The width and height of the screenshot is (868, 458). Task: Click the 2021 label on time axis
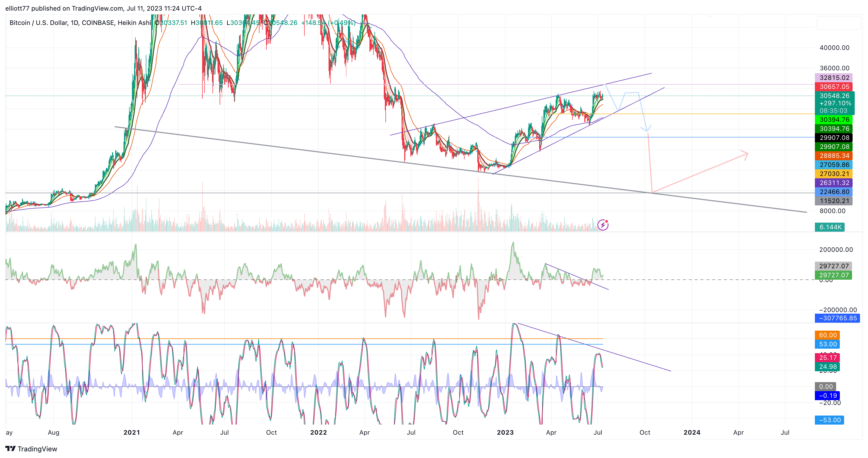(x=132, y=433)
